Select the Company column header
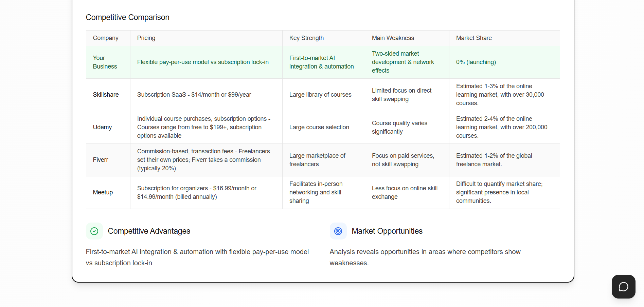644x307 pixels. pos(105,38)
